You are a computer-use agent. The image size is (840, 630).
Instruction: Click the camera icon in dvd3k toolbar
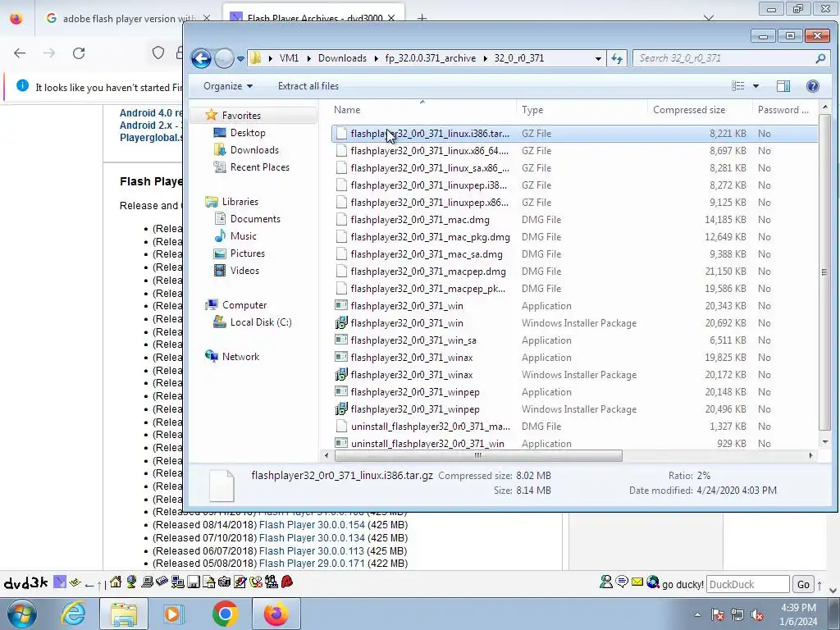click(225, 582)
